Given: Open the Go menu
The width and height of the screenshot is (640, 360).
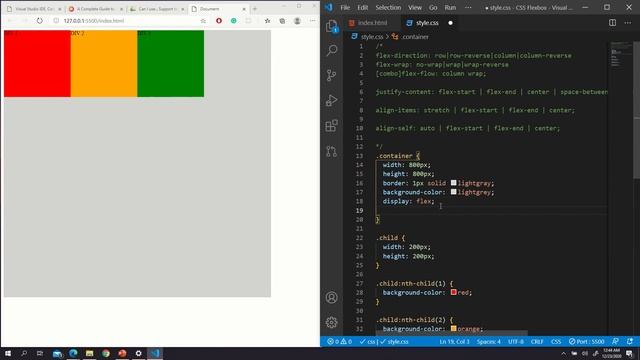Looking at the screenshot, I should (433, 7).
